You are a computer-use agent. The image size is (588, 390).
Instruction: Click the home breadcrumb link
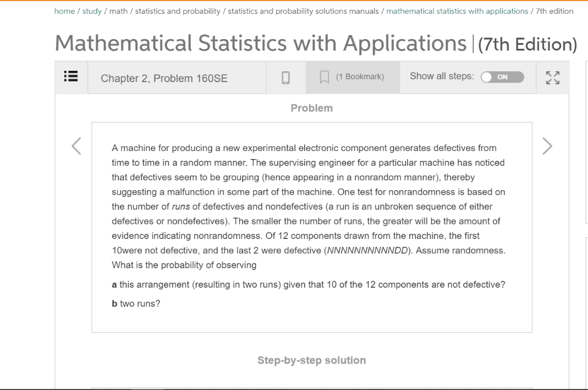63,11
